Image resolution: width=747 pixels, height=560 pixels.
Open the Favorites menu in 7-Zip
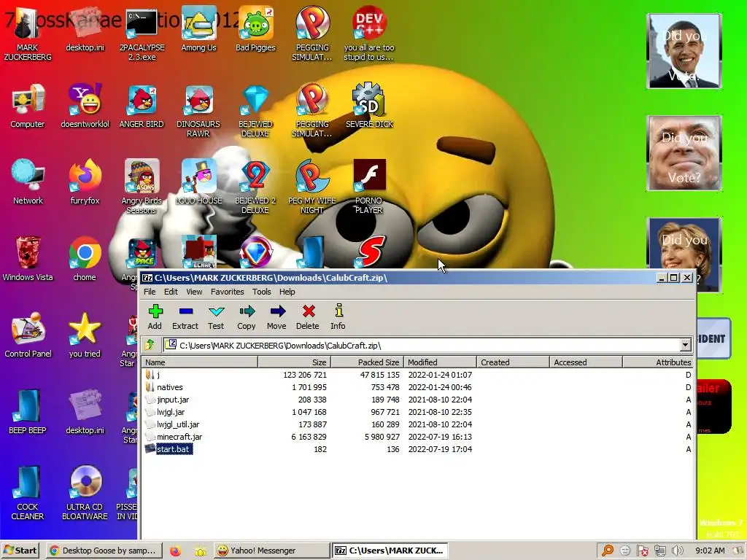(228, 292)
